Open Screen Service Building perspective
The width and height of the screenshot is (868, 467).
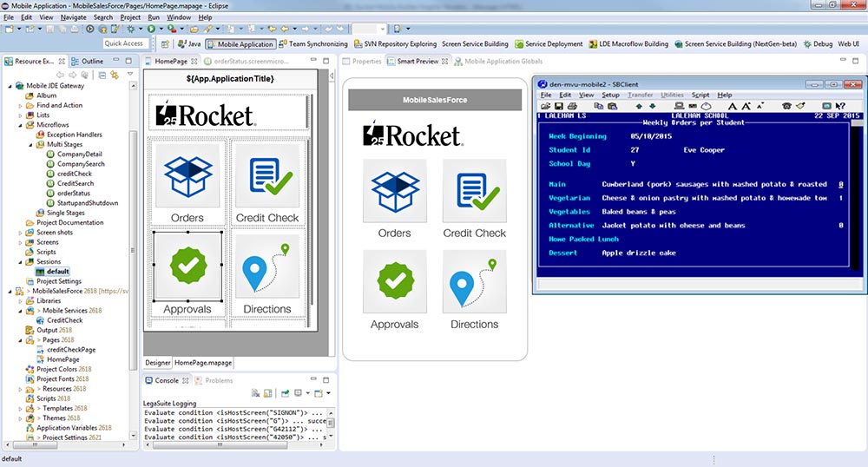coord(475,43)
